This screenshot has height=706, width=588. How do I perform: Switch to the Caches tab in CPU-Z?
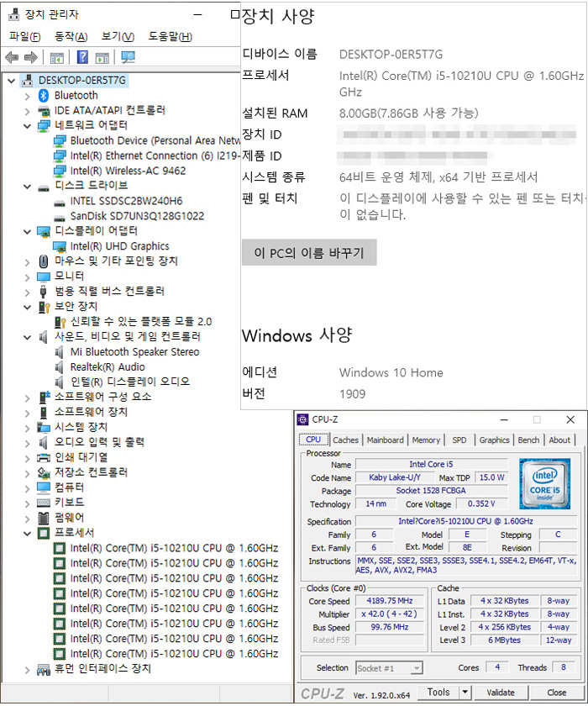point(345,440)
